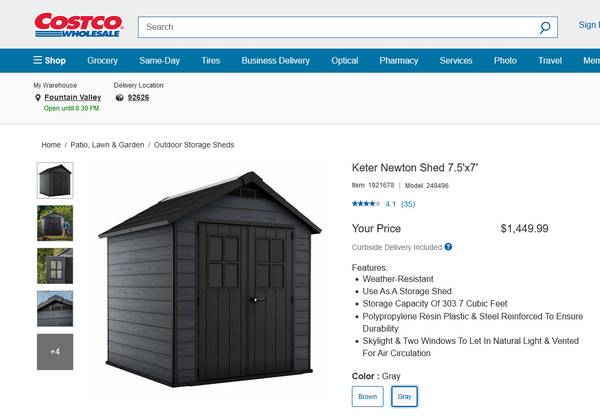
Task: Go to Tires section
Action: (x=210, y=60)
